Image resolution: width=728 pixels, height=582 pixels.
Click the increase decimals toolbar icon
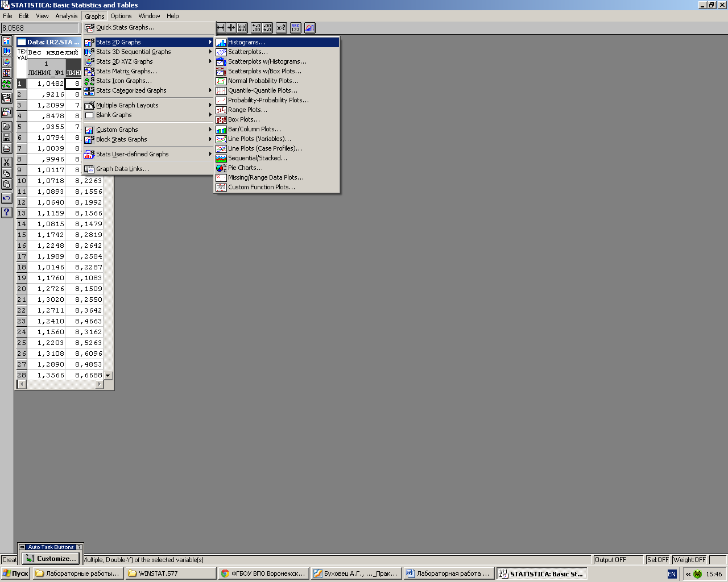tap(257, 28)
